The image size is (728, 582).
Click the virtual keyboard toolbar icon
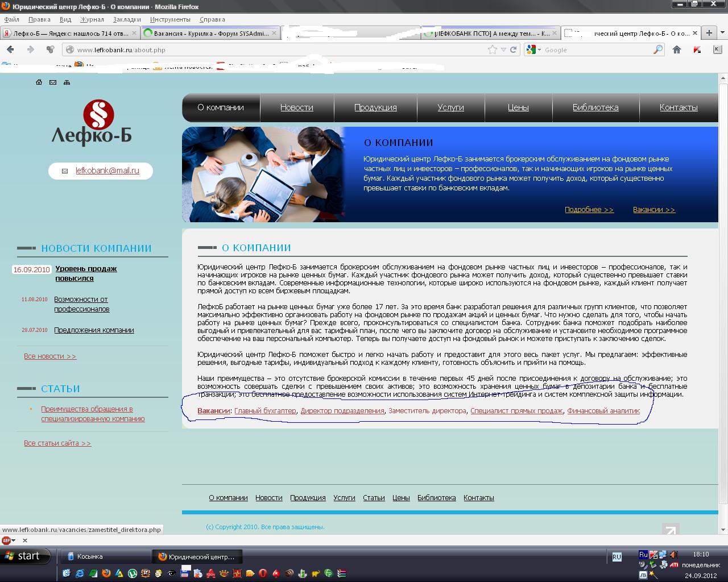point(717,49)
